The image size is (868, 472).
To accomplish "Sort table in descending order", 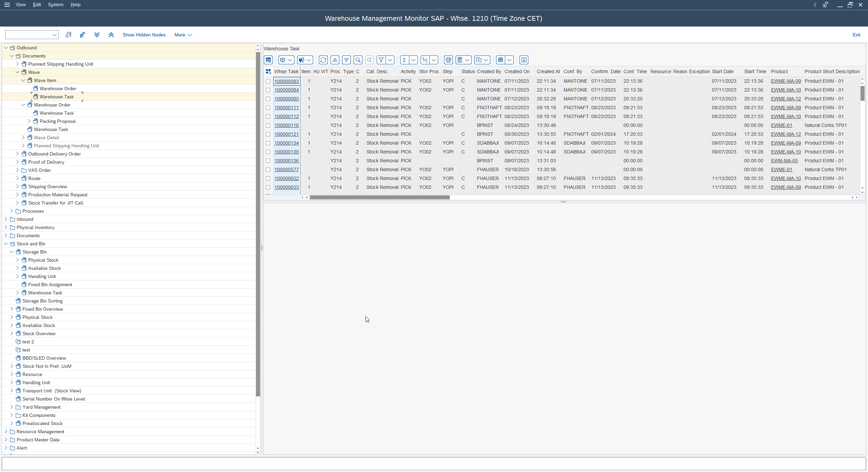I will pos(346,60).
